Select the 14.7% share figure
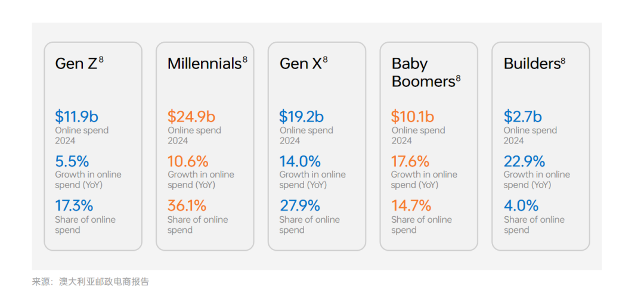The width and height of the screenshot is (644, 299). coord(411,206)
